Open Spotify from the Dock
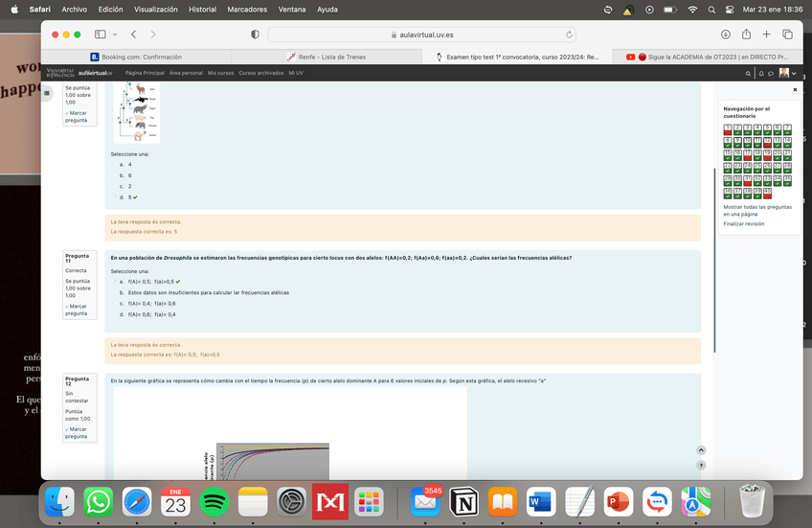Image resolution: width=812 pixels, height=528 pixels. 214,502
